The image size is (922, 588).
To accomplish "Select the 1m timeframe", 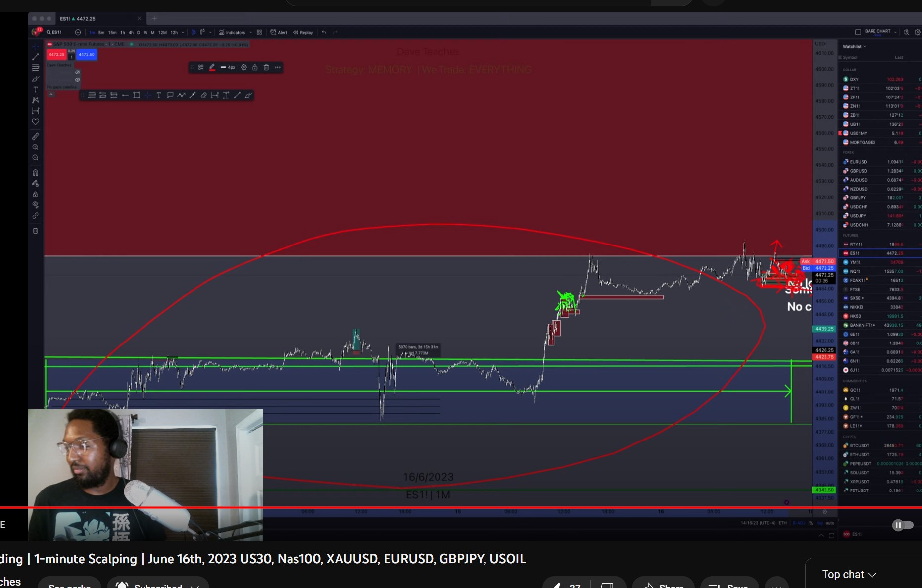I will click(x=92, y=32).
